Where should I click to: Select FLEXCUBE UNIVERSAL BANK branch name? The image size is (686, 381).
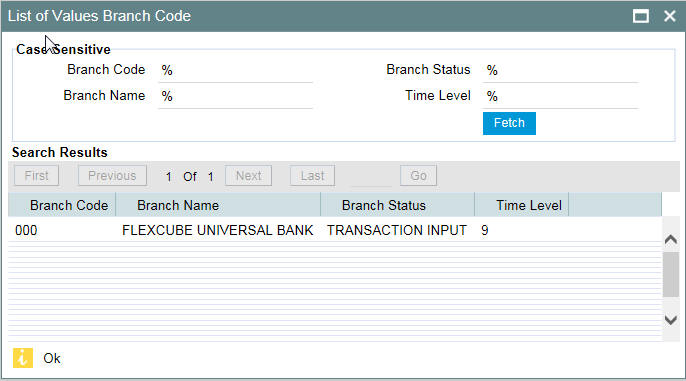(217, 231)
